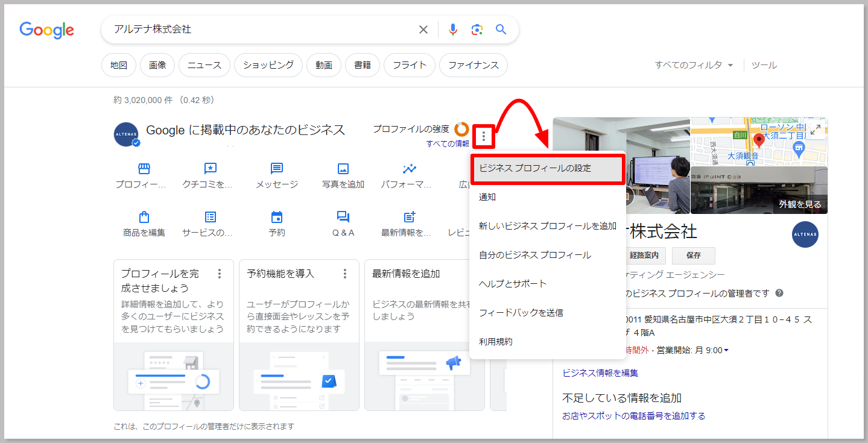This screenshot has height=443, width=868.
Task: Select ビジネス プロフィールの設定 menu item
Action: coord(546,169)
